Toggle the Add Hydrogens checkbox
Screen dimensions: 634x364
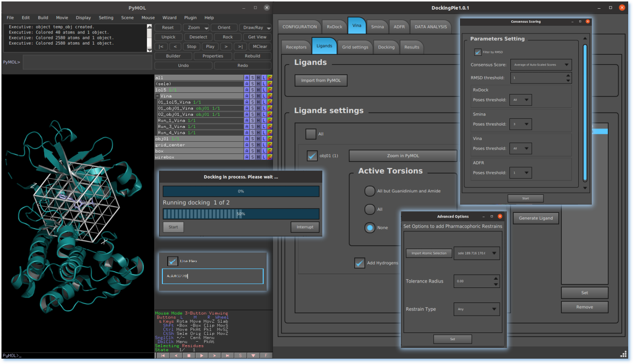(x=360, y=263)
